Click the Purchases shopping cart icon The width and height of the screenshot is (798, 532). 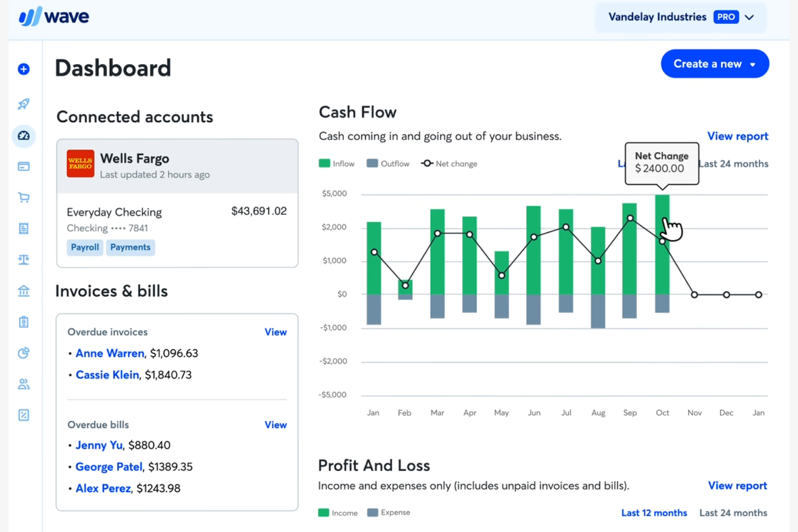23,197
